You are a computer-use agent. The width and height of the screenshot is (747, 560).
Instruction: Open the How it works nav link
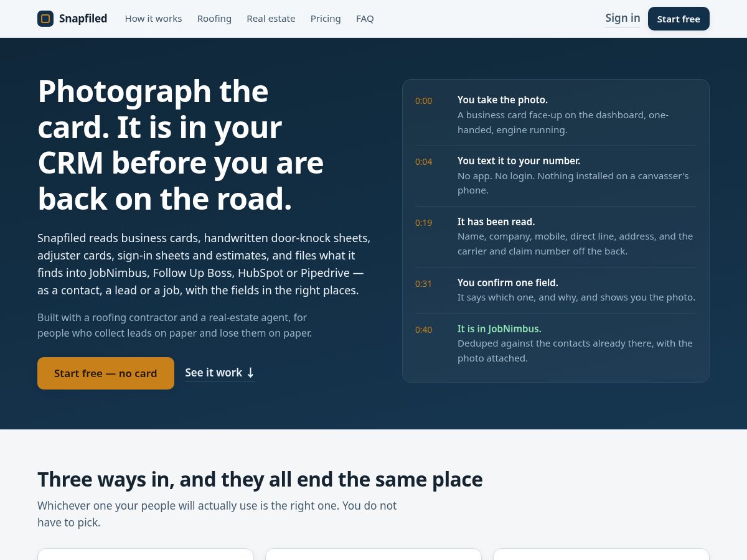tap(153, 19)
